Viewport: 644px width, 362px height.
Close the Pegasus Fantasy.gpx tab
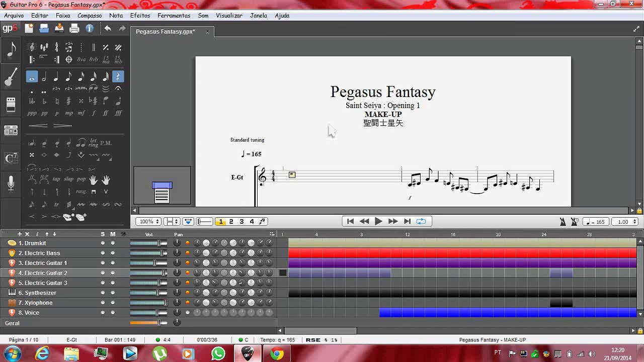click(207, 32)
